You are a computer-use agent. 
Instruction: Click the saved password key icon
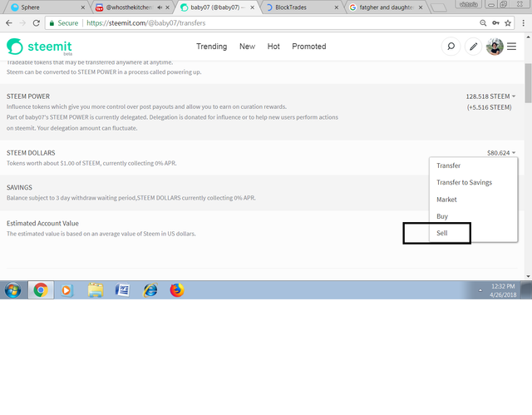(x=495, y=23)
